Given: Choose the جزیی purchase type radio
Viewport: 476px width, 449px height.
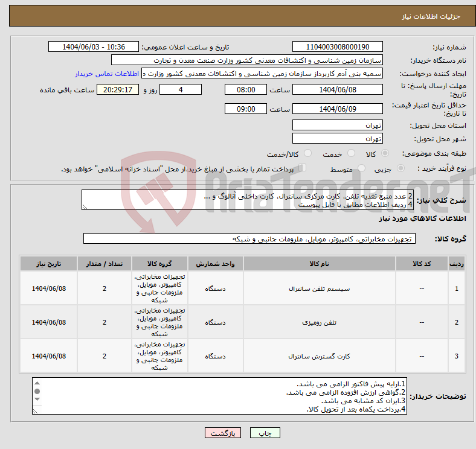Looking at the screenshot, I should pyautogui.click(x=400, y=168).
